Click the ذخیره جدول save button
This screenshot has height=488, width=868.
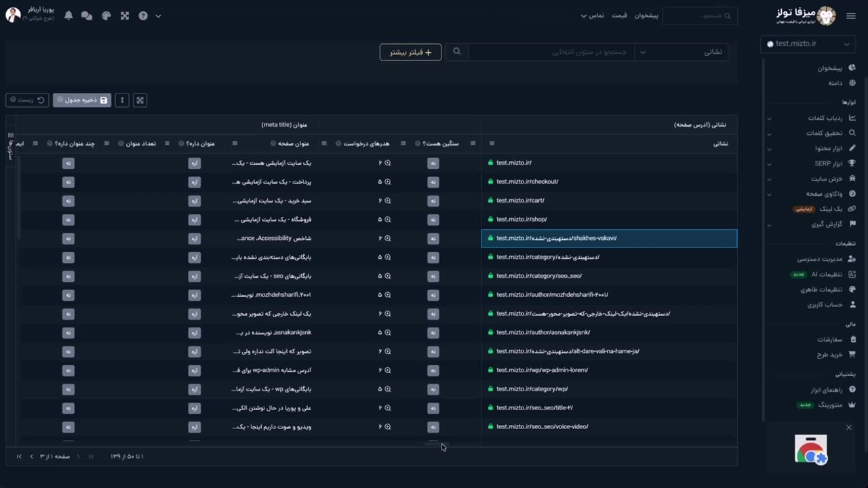coord(82,100)
